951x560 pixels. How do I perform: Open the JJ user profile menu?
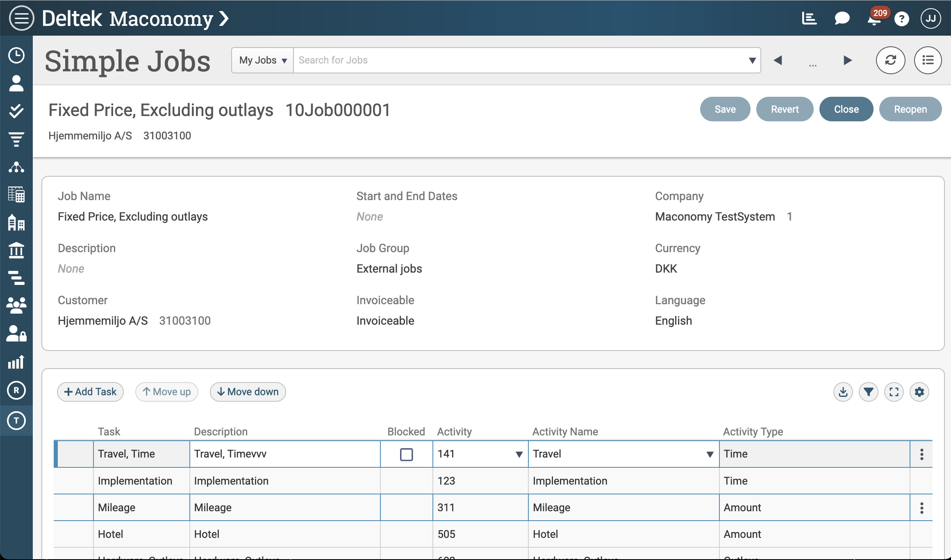[931, 18]
